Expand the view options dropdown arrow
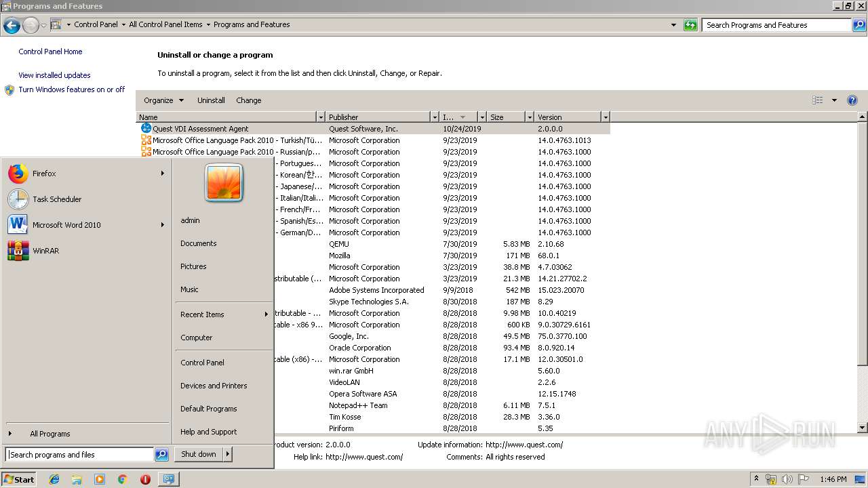The width and height of the screenshot is (868, 488). 834,100
